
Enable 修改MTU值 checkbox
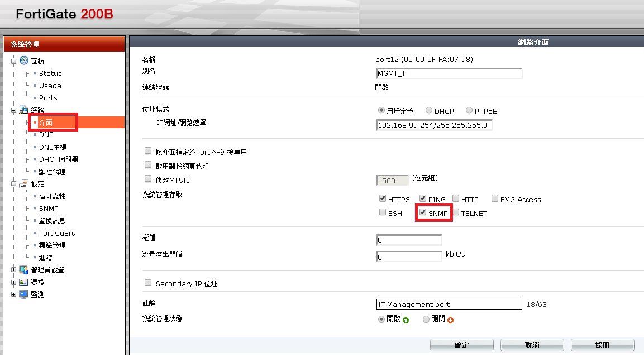tap(148, 179)
